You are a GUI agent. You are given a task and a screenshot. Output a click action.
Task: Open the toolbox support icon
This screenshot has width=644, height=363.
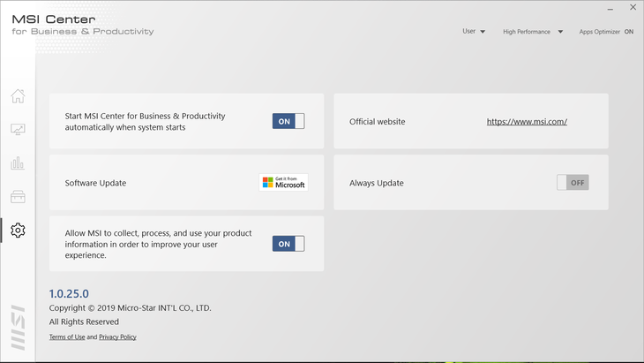[x=18, y=196]
